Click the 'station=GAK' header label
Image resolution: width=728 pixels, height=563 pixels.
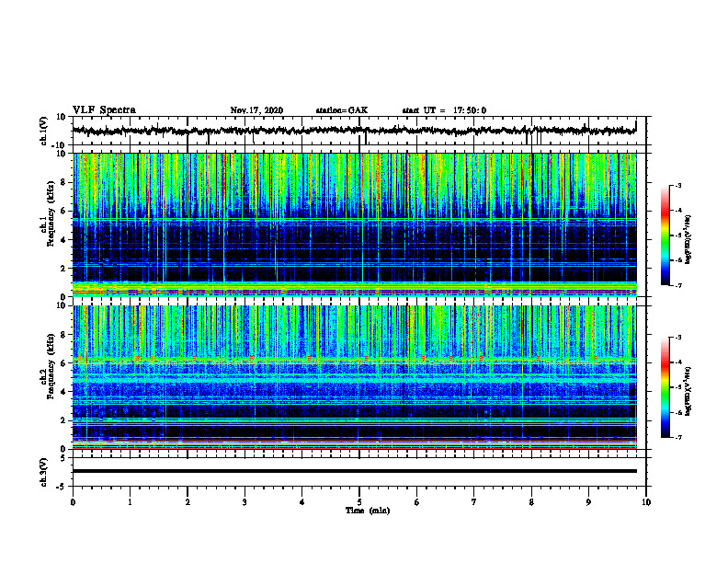[x=342, y=110]
